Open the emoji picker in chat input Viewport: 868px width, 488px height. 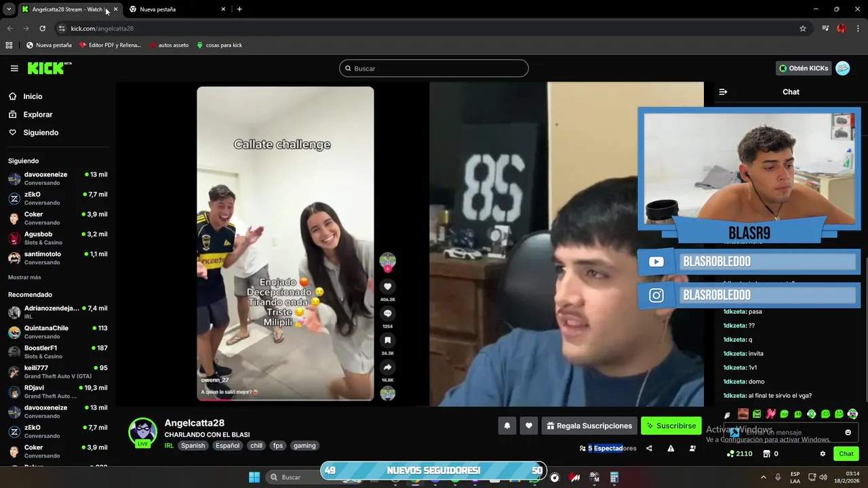[x=848, y=432]
